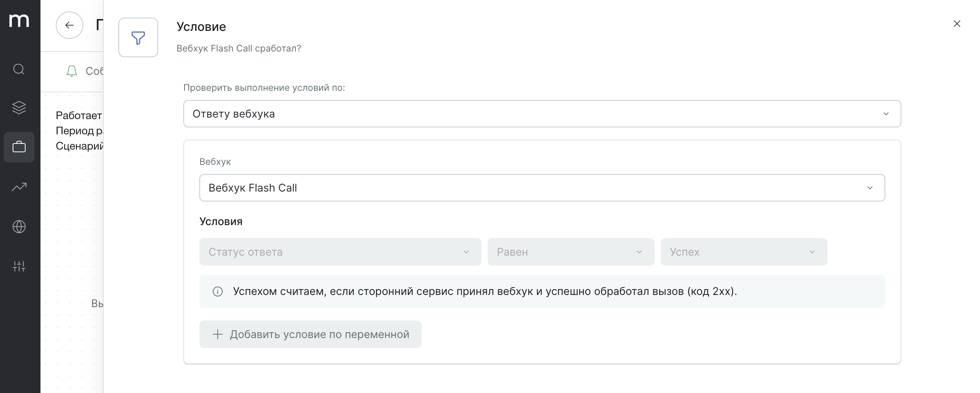Click the 'Условия' section heading
Image resolution: width=980 pixels, height=393 pixels.
coord(221,222)
